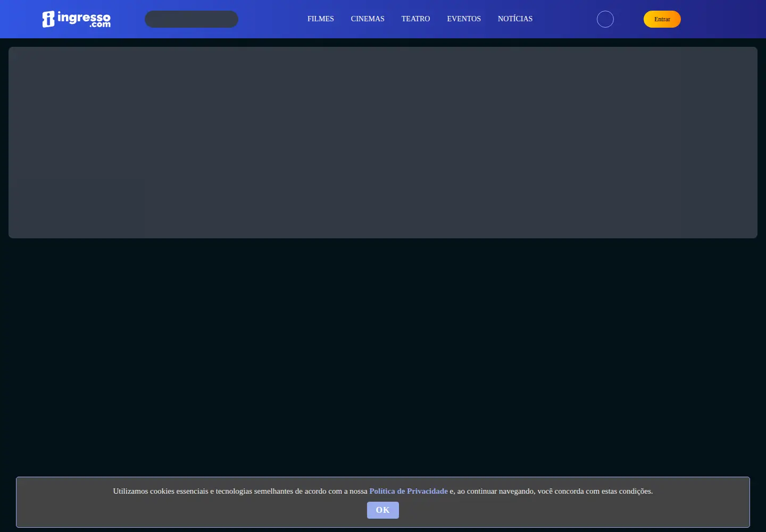Accept cookies with the OK button
This screenshot has height=532, width=766.
click(383, 510)
